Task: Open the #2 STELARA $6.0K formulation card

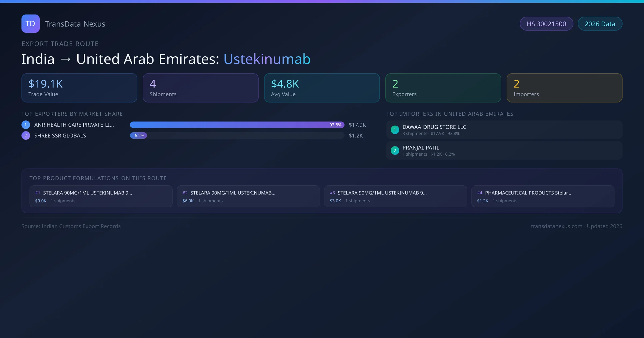Action: click(x=248, y=196)
